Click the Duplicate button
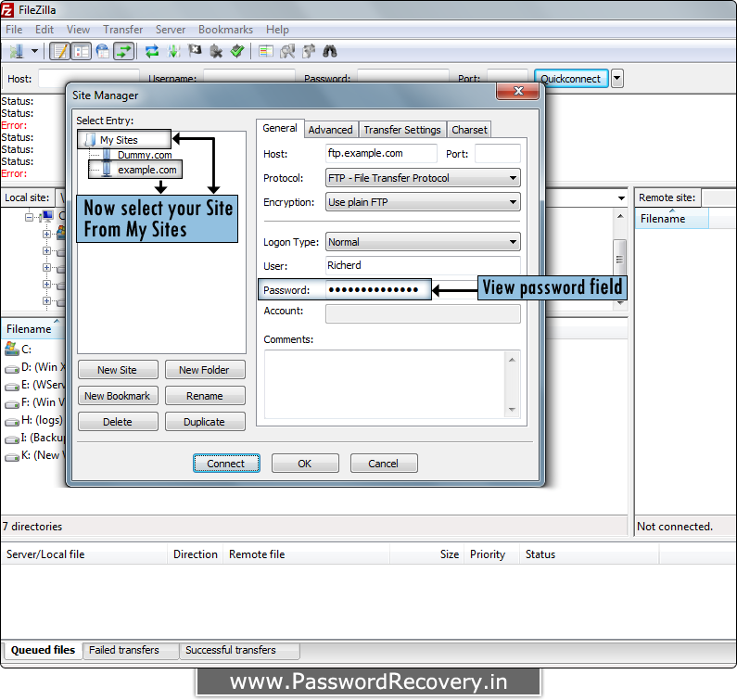This screenshot has width=737, height=700. pyautogui.click(x=205, y=422)
